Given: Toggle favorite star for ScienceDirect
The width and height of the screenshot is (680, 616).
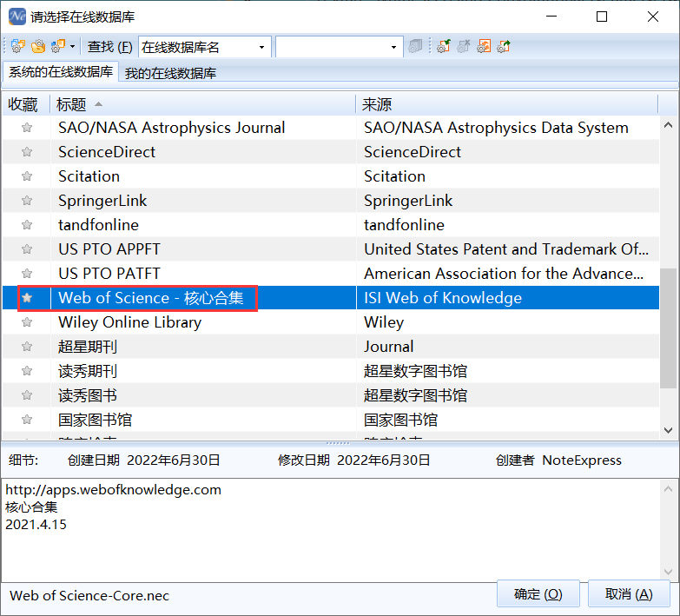Looking at the screenshot, I should point(27,152).
